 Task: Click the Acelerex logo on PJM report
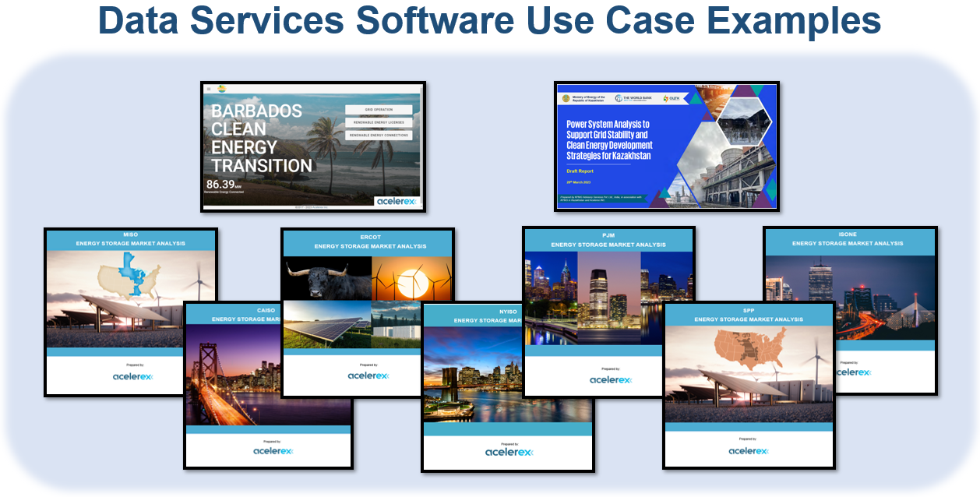pos(610,380)
